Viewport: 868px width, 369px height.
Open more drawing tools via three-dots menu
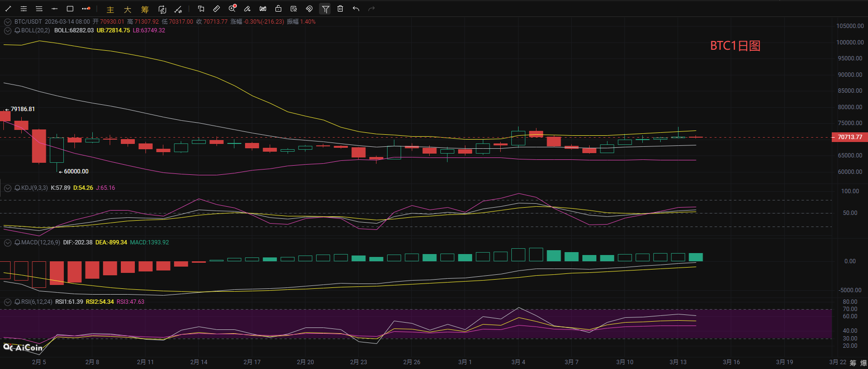click(x=86, y=9)
